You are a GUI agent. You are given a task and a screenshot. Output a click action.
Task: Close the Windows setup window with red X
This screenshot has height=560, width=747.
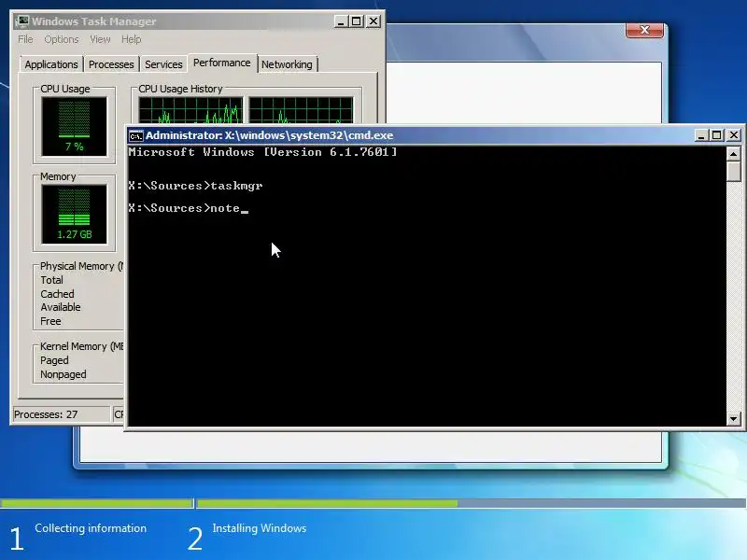point(644,30)
